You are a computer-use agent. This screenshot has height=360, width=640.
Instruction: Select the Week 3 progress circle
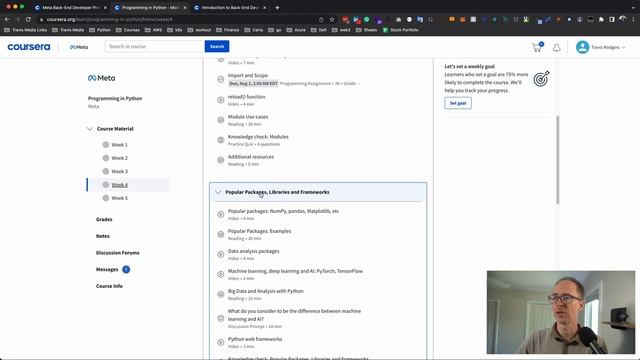click(x=106, y=171)
